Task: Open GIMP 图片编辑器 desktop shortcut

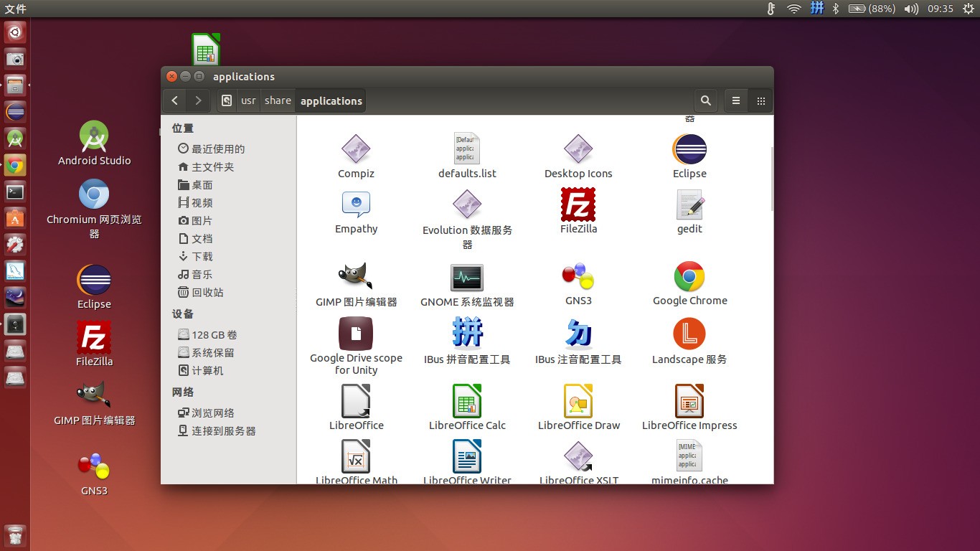Action: point(94,403)
